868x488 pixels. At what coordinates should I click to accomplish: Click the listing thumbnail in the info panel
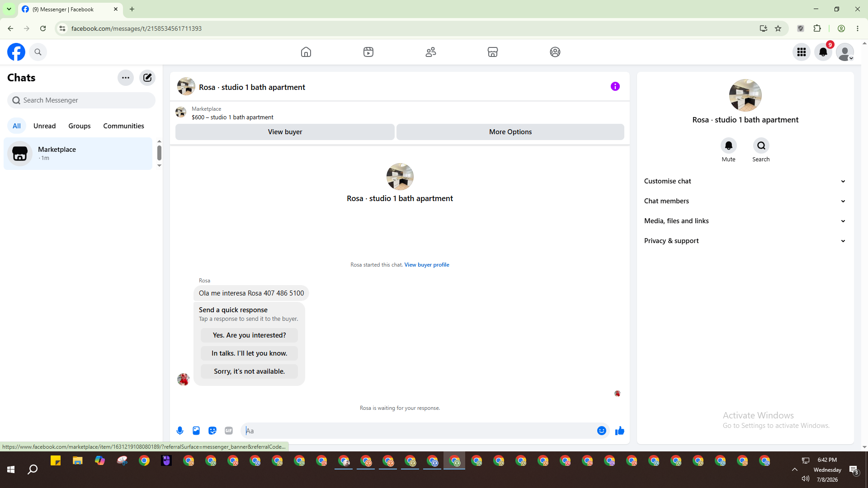coord(745,95)
